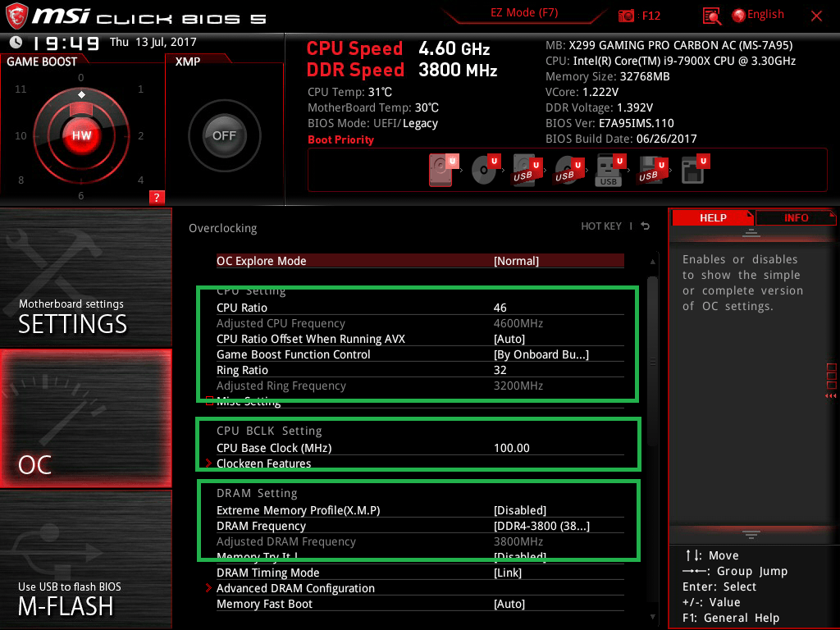Click the English language button
Viewport: 840px width, 630px height.
[x=765, y=15]
